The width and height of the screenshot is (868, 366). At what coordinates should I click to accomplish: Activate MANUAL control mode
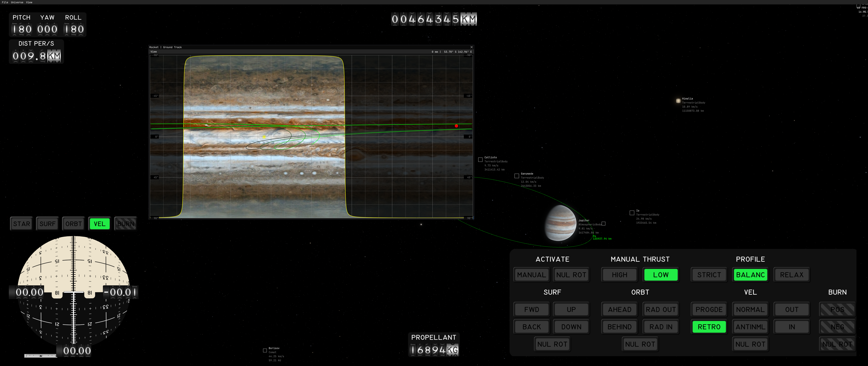[531, 275]
